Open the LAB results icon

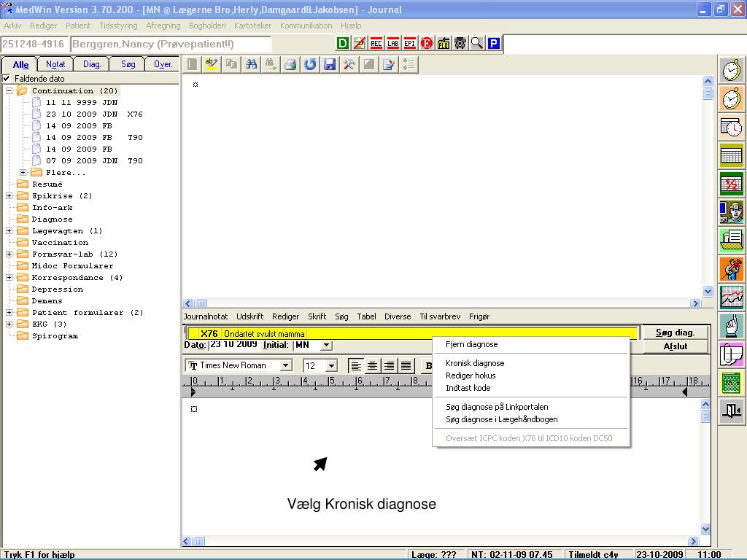pyautogui.click(x=393, y=43)
